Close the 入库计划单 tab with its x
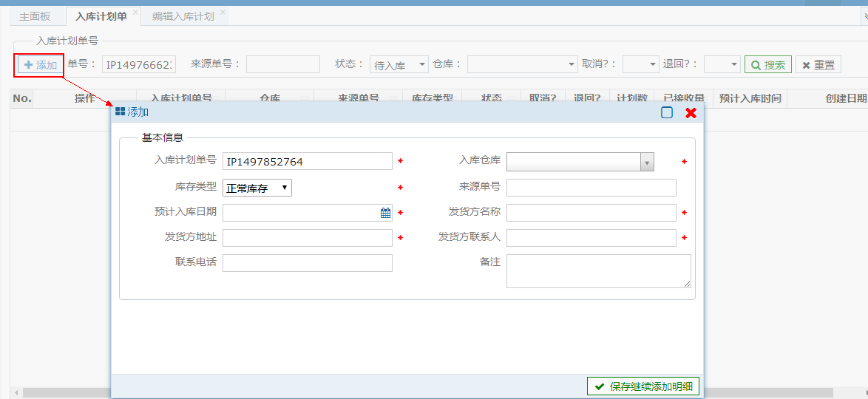Screen dimensions: 868x399 (x=135, y=12)
